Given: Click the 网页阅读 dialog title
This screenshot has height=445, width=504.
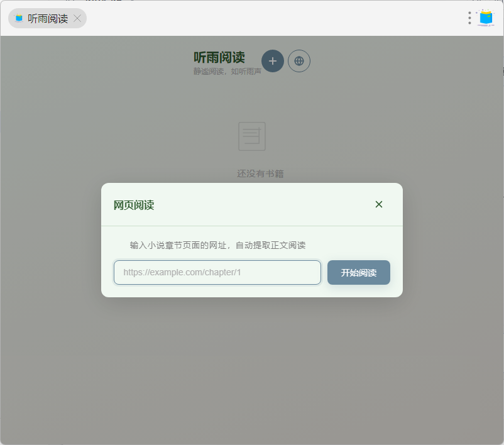Looking at the screenshot, I should tap(134, 205).
